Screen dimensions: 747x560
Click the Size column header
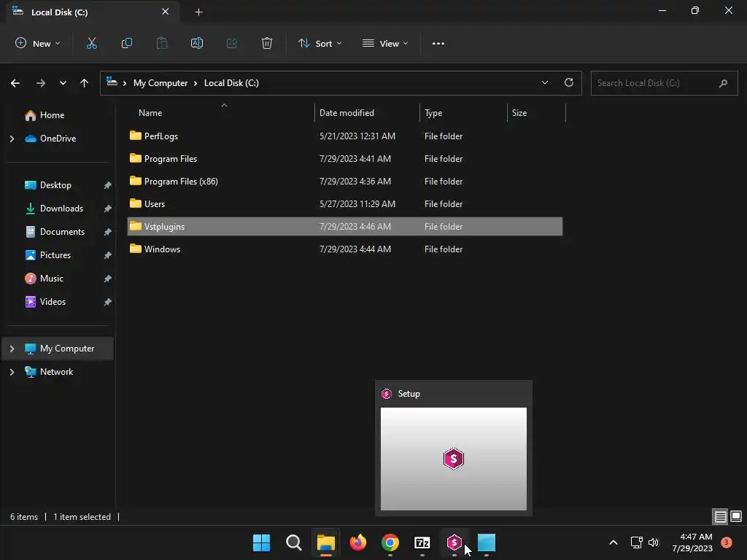[x=519, y=113]
